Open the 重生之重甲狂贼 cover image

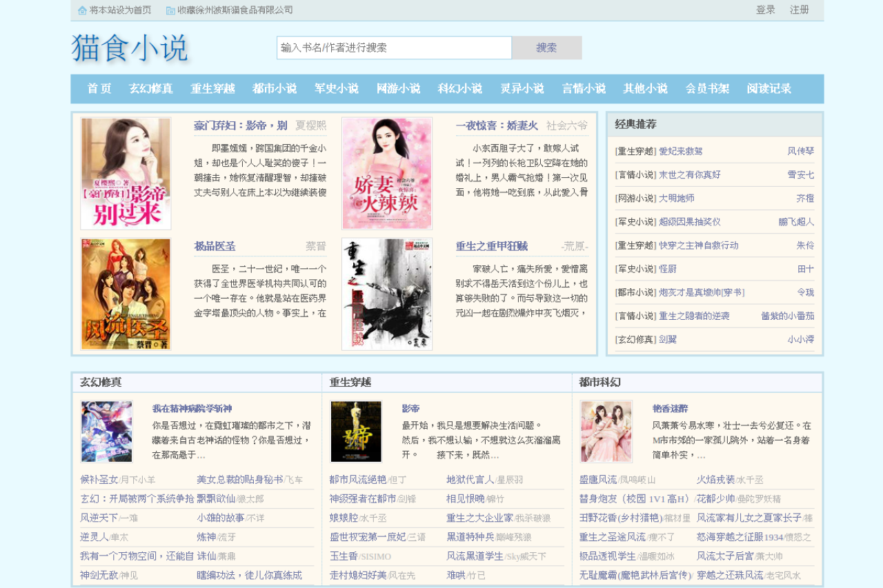[387, 294]
